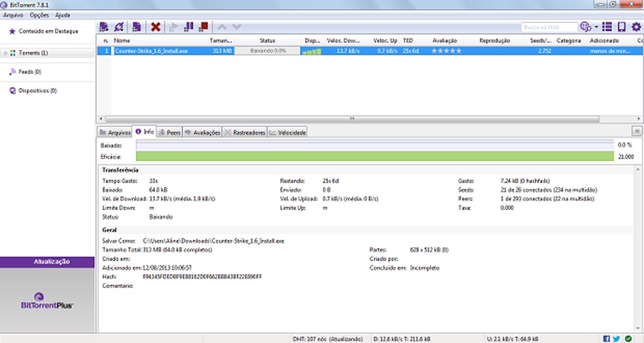Sort by Reprodução column header

pyautogui.click(x=495, y=41)
